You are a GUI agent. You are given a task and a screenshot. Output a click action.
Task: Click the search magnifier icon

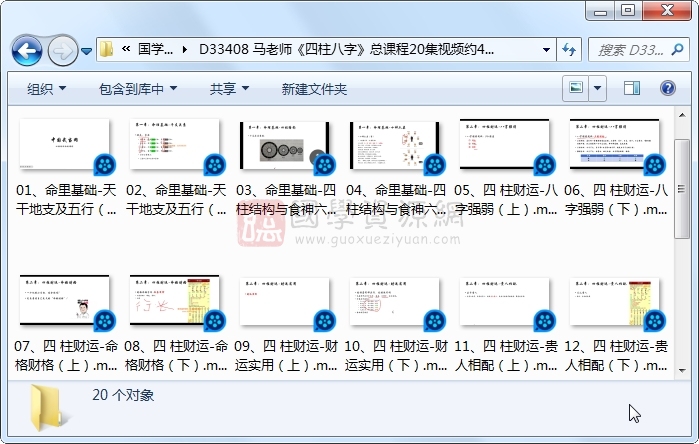[x=678, y=49]
